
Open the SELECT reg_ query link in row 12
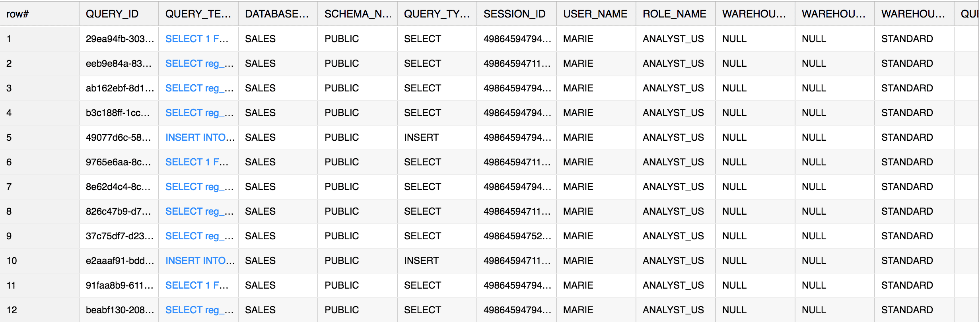point(198,310)
